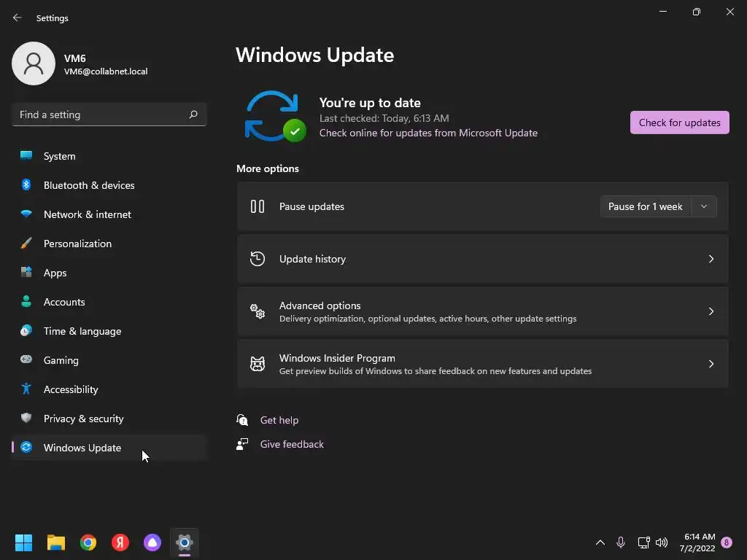Click the Give feedback link
Image resolution: width=747 pixels, height=560 pixels.
292,444
